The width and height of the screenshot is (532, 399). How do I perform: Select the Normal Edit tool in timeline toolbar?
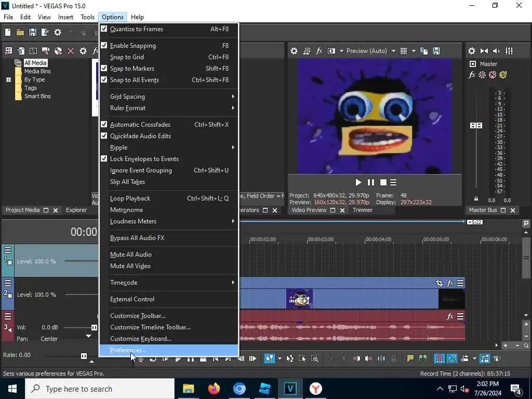[x=270, y=358]
